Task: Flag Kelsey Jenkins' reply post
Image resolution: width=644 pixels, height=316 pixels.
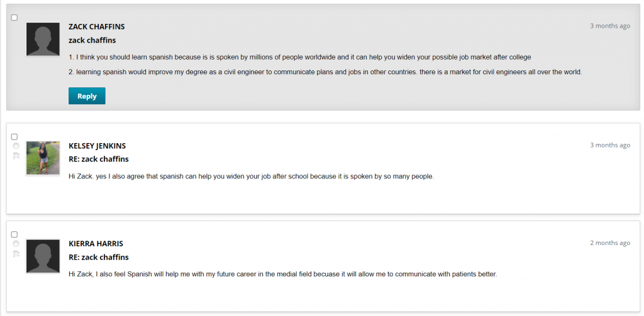Action: click(16, 156)
